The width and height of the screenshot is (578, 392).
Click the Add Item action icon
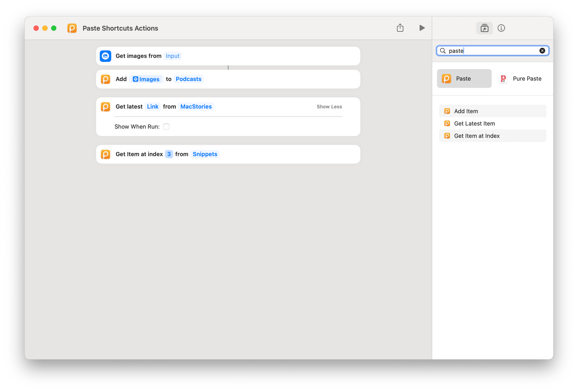click(447, 111)
